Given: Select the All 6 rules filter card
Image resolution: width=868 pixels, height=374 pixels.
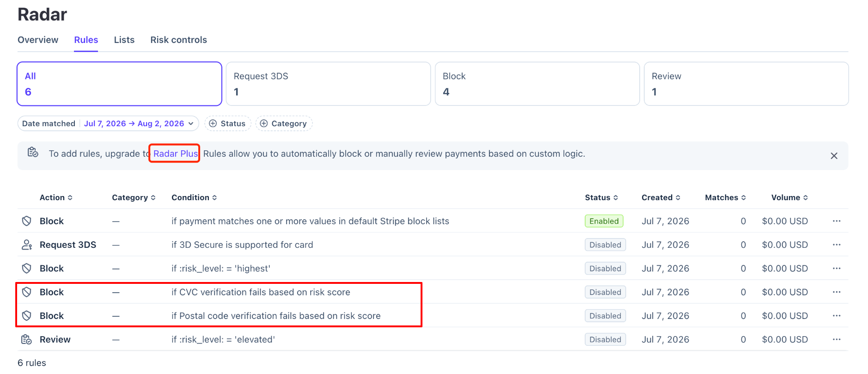Looking at the screenshot, I should (120, 84).
